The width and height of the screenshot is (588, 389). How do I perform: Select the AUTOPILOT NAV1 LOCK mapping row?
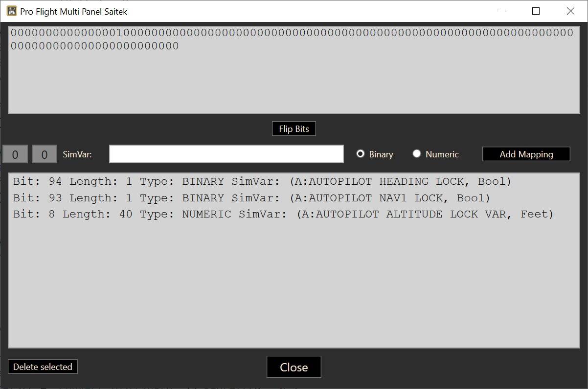[294, 198]
